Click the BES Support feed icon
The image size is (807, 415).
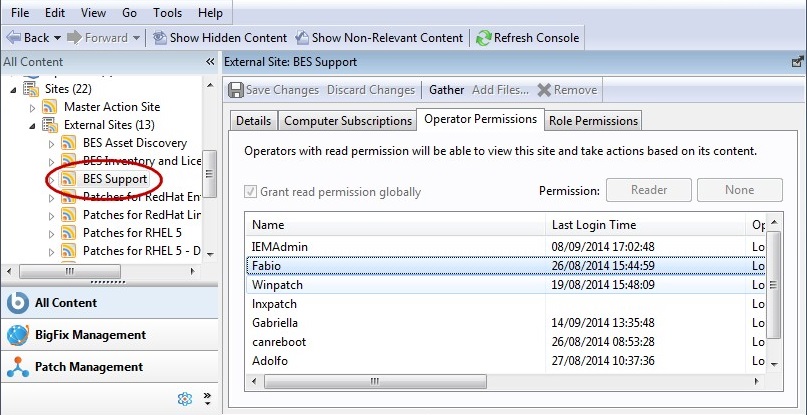point(69,179)
